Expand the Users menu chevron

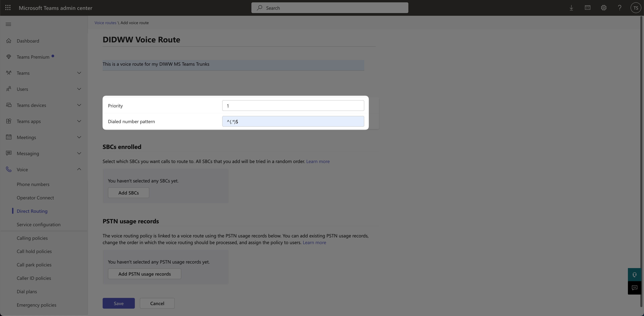pyautogui.click(x=79, y=89)
